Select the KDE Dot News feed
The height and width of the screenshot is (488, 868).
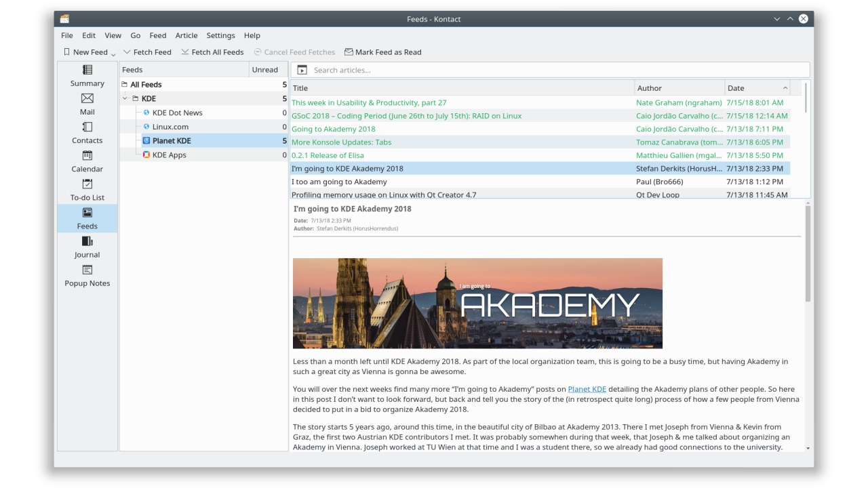coord(203,113)
